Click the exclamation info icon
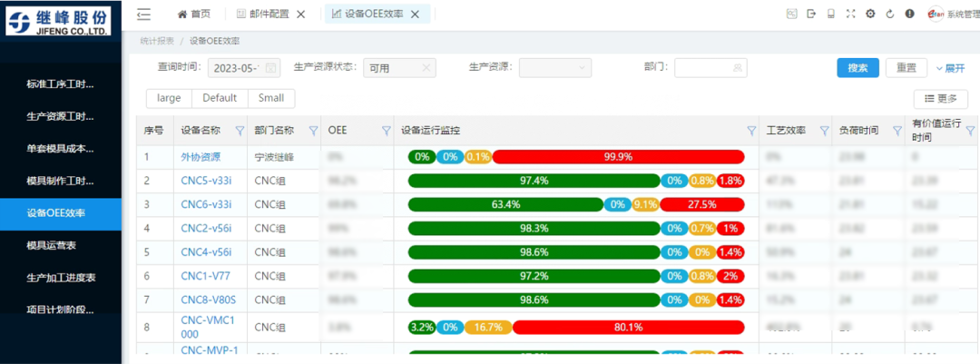Viewport: 980px width, 364px height. click(909, 14)
